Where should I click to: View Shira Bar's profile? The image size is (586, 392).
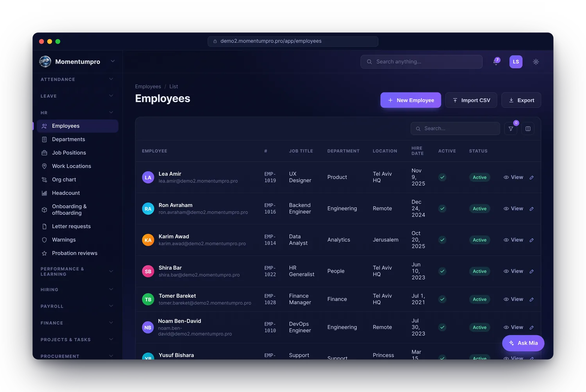[x=513, y=271]
